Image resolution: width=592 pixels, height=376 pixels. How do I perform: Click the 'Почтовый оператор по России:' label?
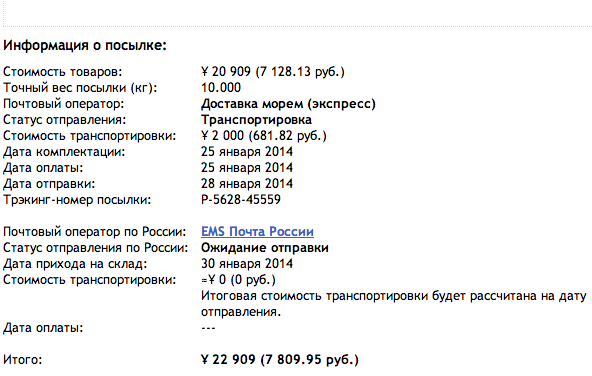click(x=95, y=232)
